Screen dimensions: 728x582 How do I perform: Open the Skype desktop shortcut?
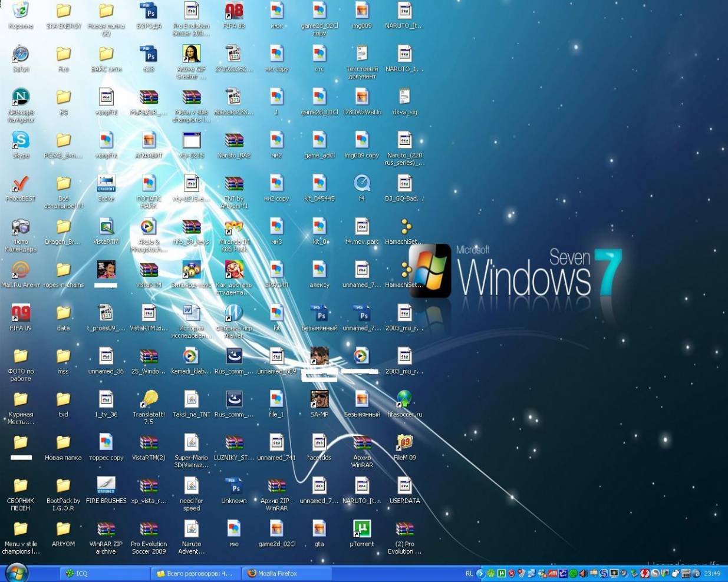[21, 141]
